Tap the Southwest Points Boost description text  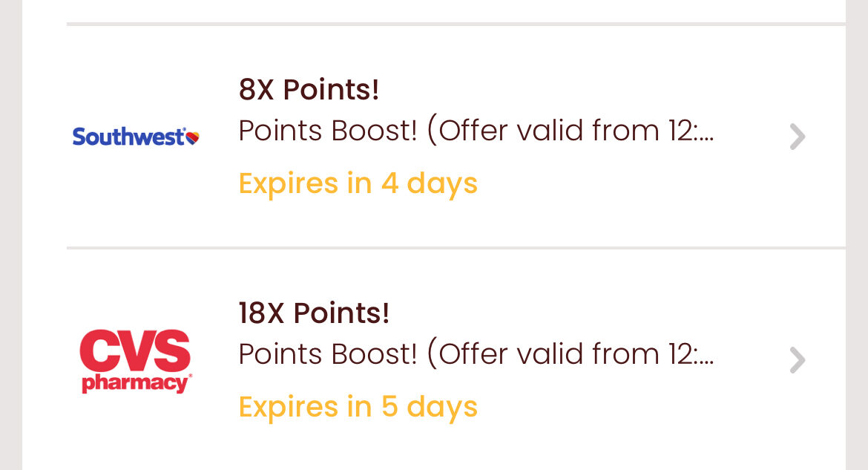[x=475, y=131]
